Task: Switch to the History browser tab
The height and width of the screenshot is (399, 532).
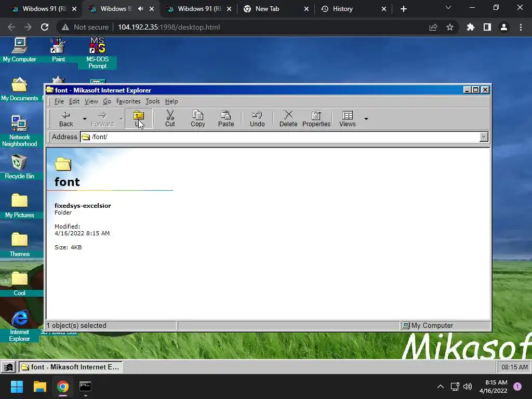Action: pyautogui.click(x=353, y=9)
